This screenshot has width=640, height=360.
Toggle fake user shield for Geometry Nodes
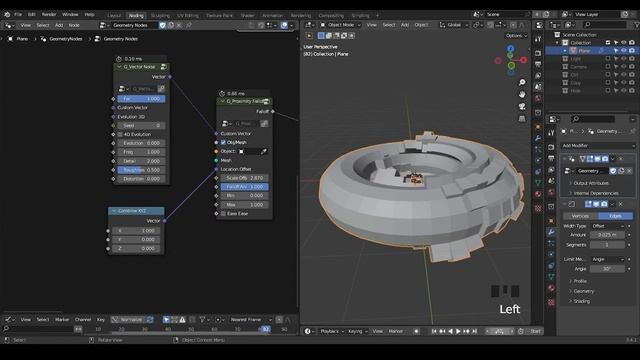point(162,25)
